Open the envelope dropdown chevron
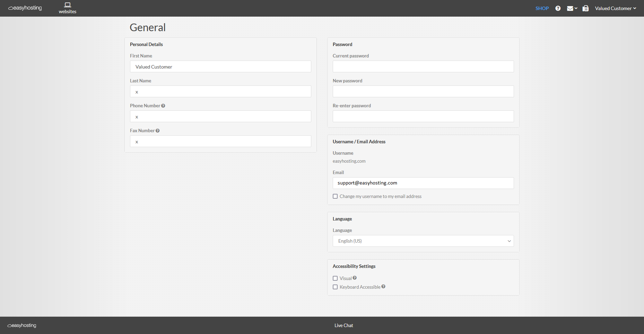644x334 pixels. (x=576, y=8)
